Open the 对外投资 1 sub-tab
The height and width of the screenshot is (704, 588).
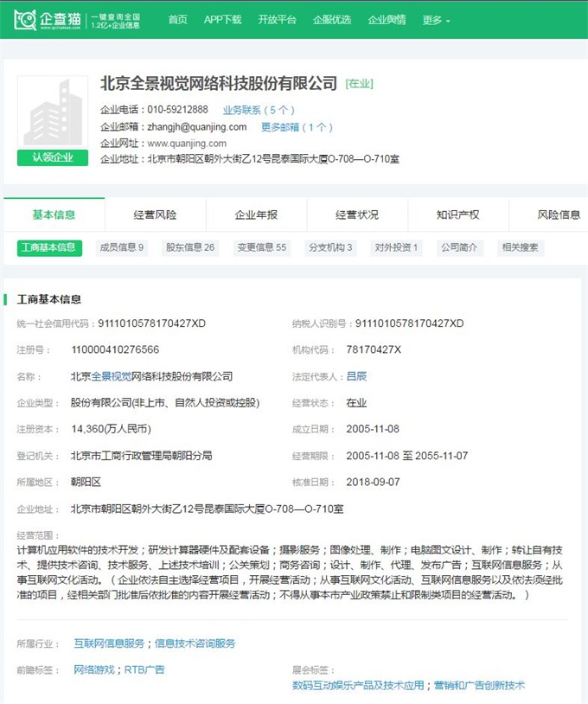tap(396, 247)
